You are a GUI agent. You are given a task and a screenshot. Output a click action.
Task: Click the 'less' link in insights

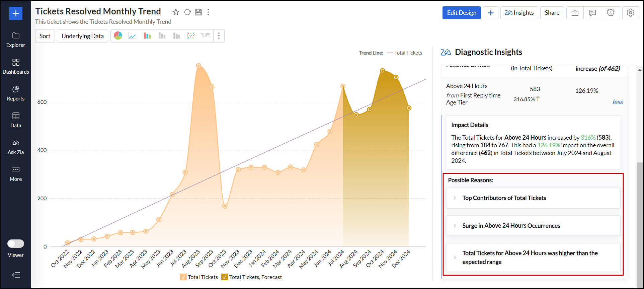(617, 102)
